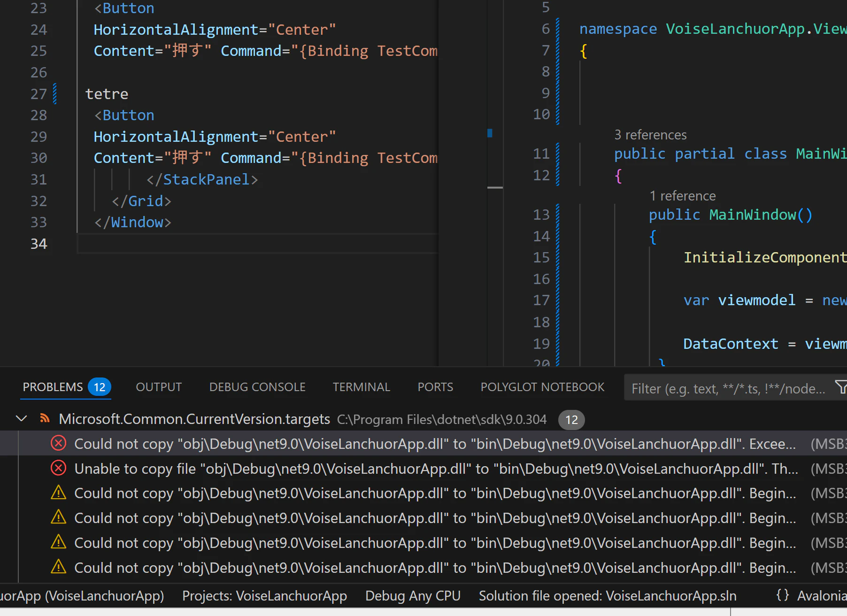Click line number 27 in the left gutter
The width and height of the screenshot is (847, 616).
pos(38,94)
